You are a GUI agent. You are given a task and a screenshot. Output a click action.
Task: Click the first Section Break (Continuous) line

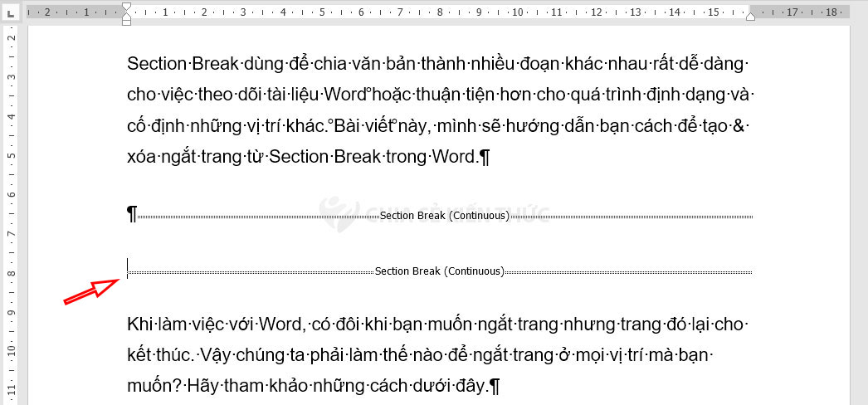coord(445,216)
